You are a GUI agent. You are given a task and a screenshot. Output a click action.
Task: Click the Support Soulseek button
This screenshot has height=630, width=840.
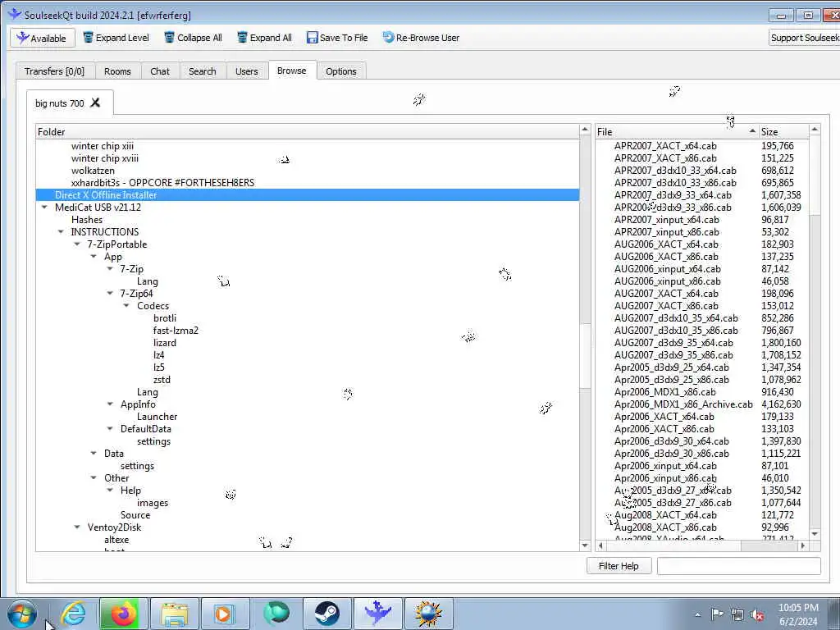(x=804, y=38)
